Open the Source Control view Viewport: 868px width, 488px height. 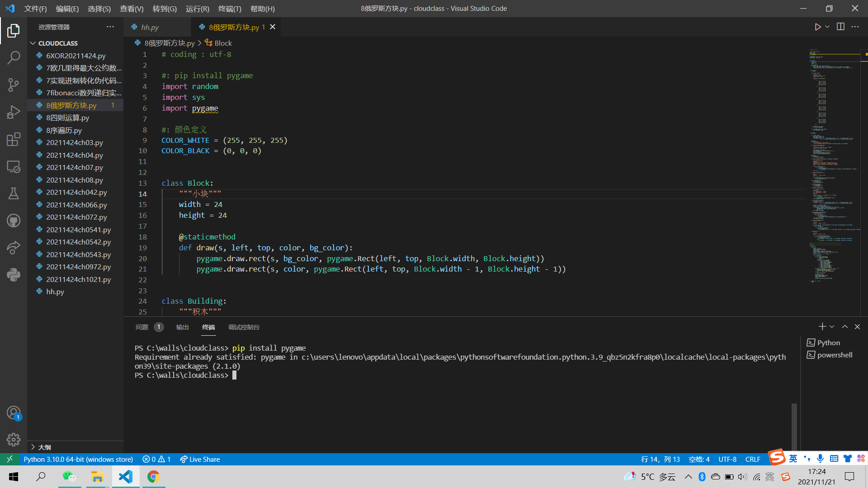(14, 84)
